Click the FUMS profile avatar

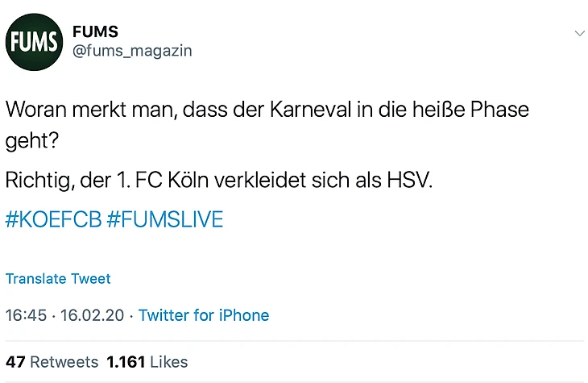pos(34,42)
